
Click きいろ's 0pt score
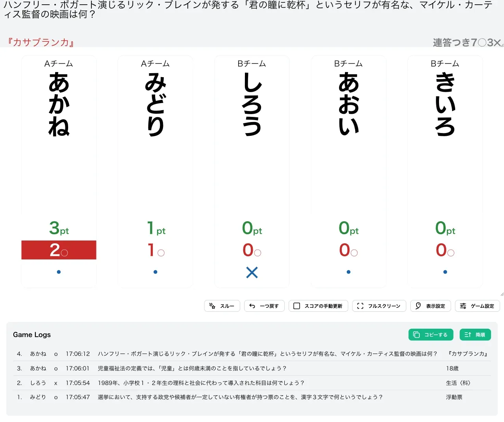pos(445,228)
